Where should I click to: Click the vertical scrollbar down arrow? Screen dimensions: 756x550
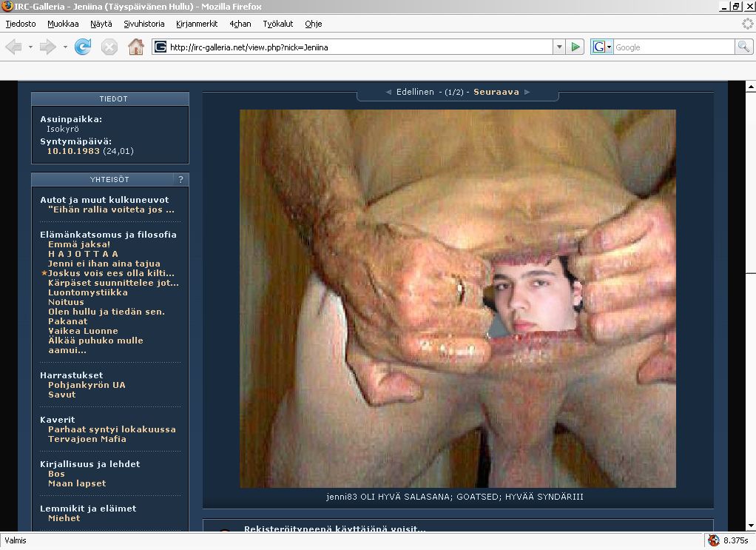750,524
